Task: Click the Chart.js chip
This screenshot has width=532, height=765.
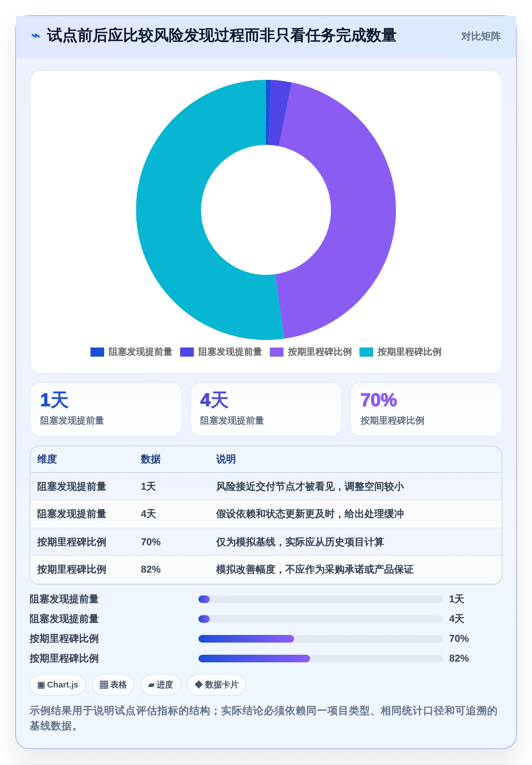Action: (58, 685)
